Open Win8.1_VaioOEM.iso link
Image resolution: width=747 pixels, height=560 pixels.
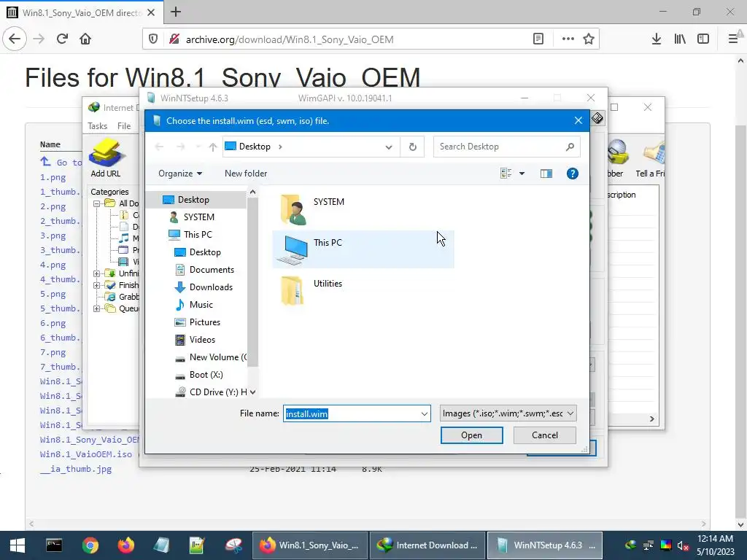point(86,454)
